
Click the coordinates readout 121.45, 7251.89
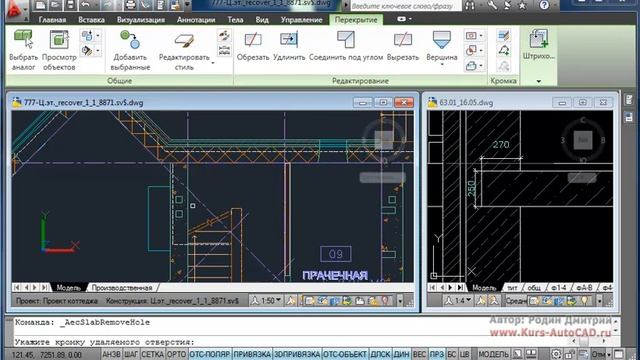tap(47, 355)
